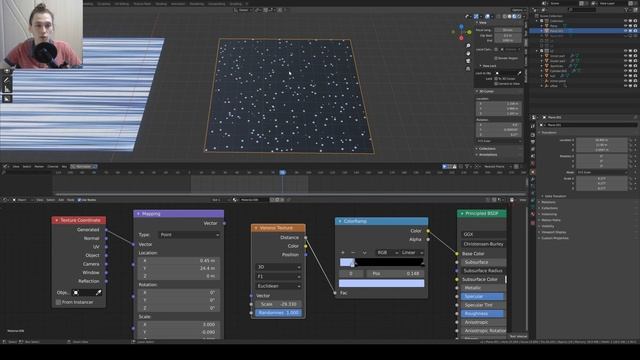
Task: Click the plus button to add ColorRamp stop
Action: pos(343,253)
